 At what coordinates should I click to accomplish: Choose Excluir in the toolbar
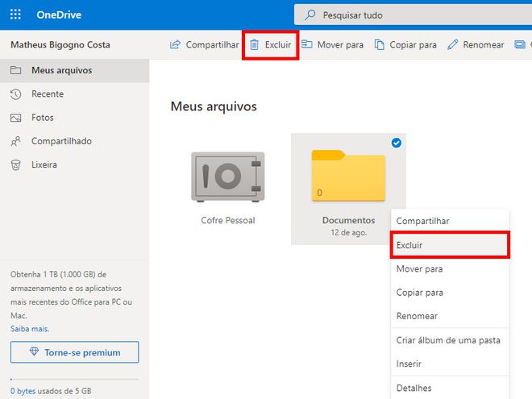tap(270, 45)
